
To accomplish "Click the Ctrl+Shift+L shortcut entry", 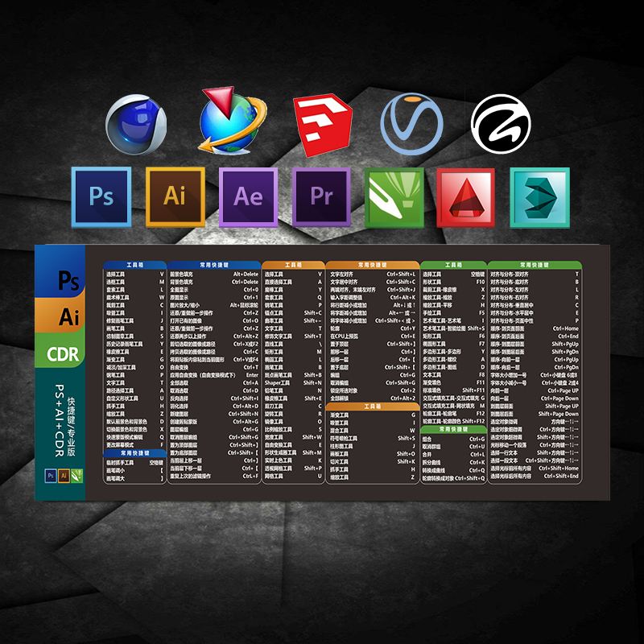I will 401,275.
